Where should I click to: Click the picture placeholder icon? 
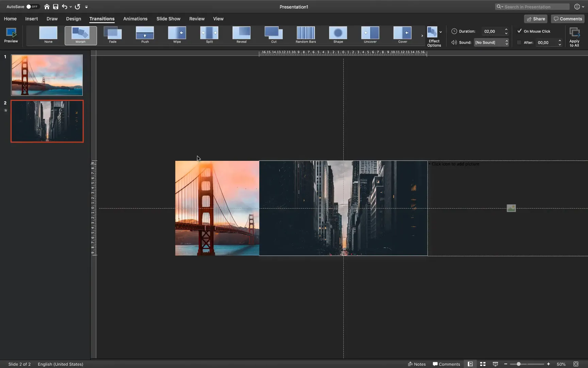511,208
